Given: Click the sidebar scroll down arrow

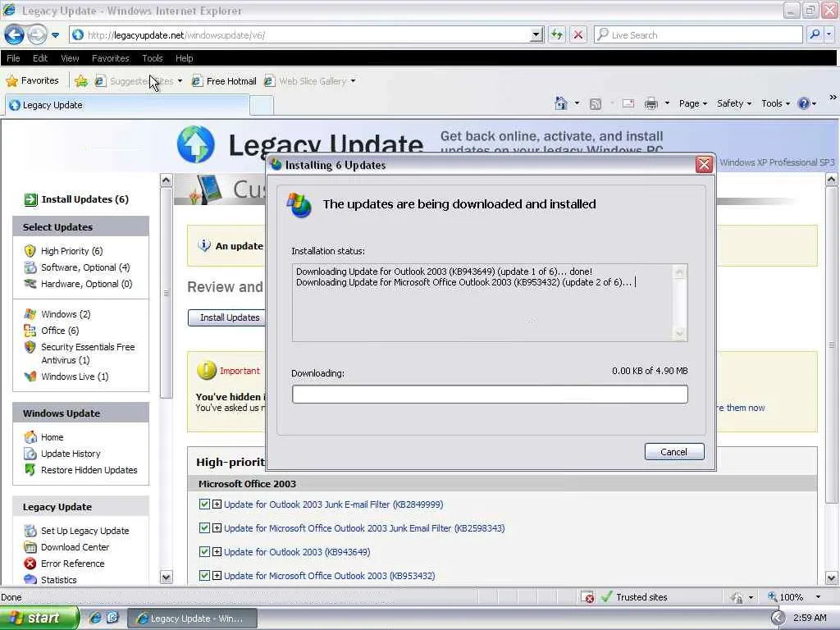Looking at the screenshot, I should [166, 577].
